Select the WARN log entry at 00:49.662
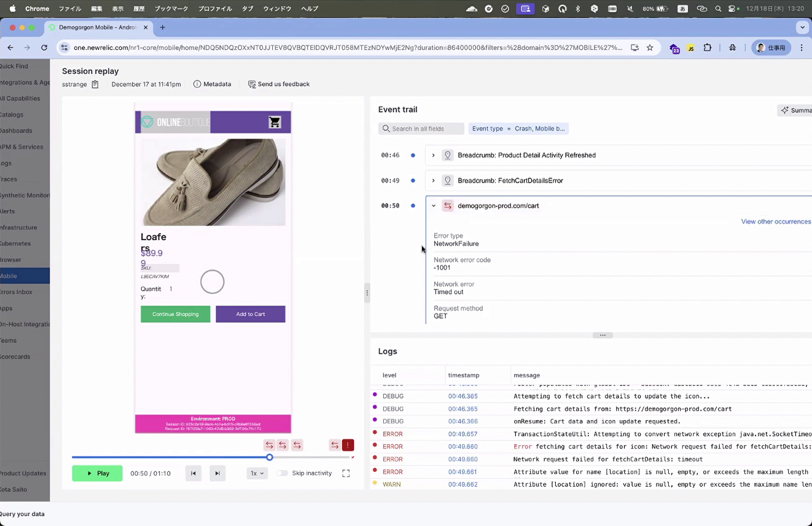The image size is (812, 526). [x=591, y=484]
